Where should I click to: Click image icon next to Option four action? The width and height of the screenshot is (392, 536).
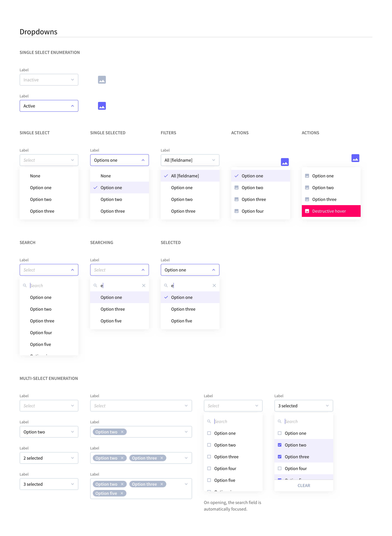tap(236, 211)
